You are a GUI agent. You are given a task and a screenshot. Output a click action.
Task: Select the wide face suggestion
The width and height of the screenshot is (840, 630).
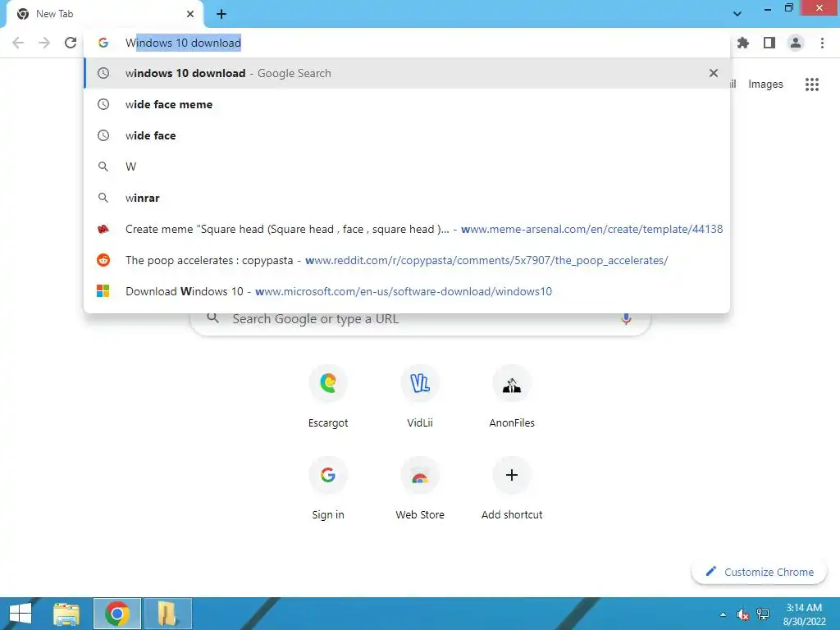pyautogui.click(x=407, y=135)
